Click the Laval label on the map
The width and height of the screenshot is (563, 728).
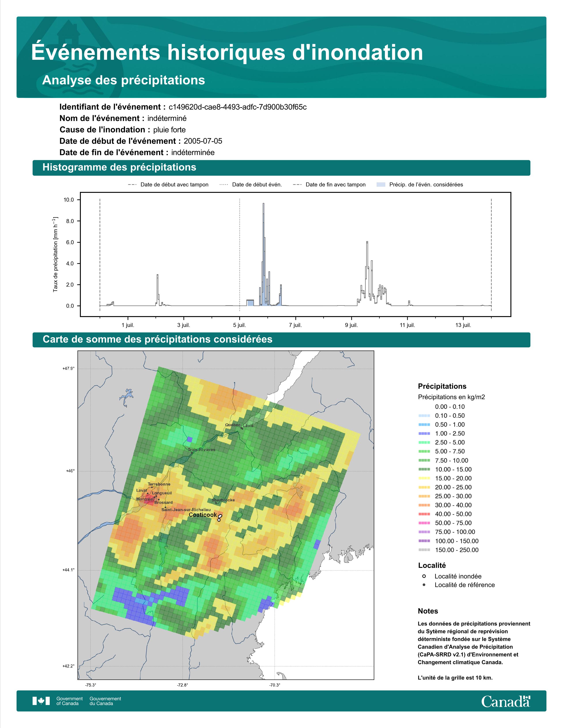point(142,490)
